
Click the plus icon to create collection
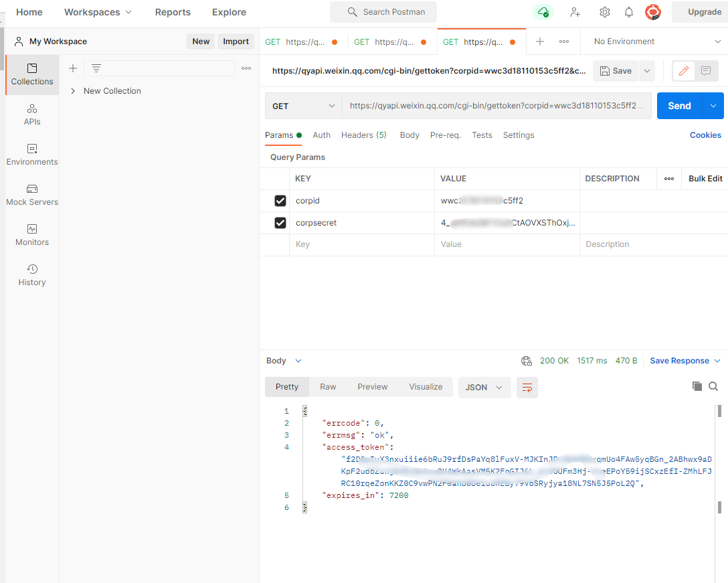coord(73,68)
